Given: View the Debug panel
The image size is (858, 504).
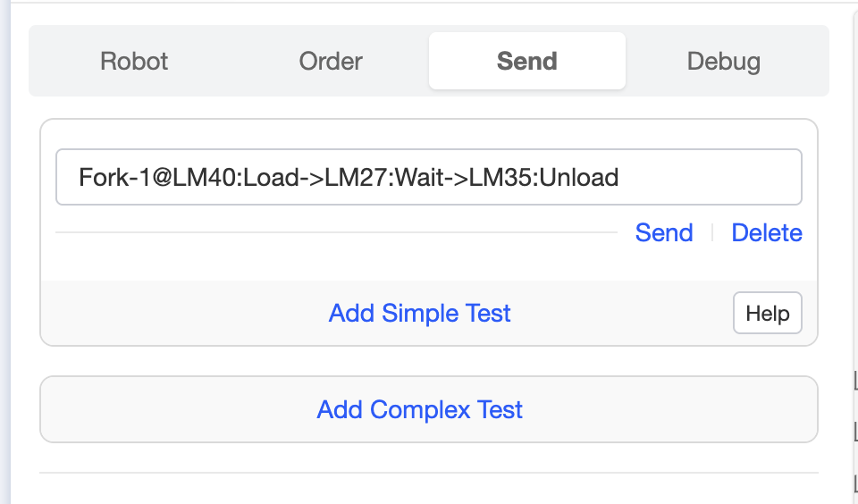Looking at the screenshot, I should coord(724,62).
